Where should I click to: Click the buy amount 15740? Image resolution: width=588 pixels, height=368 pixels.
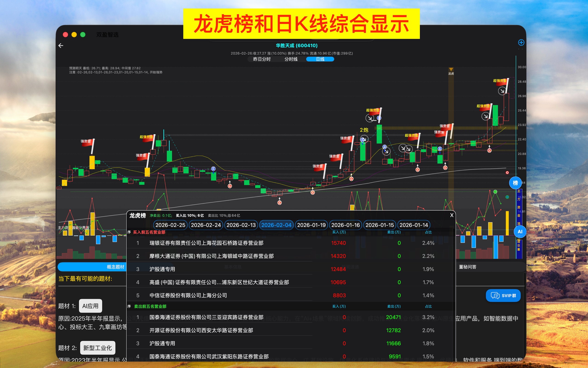339,243
